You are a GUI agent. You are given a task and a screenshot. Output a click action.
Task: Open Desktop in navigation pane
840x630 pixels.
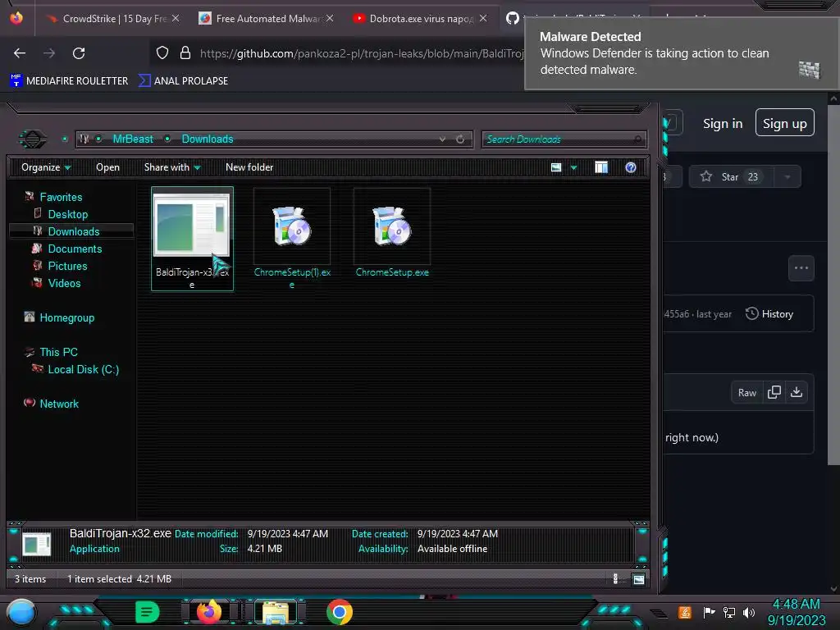67,214
